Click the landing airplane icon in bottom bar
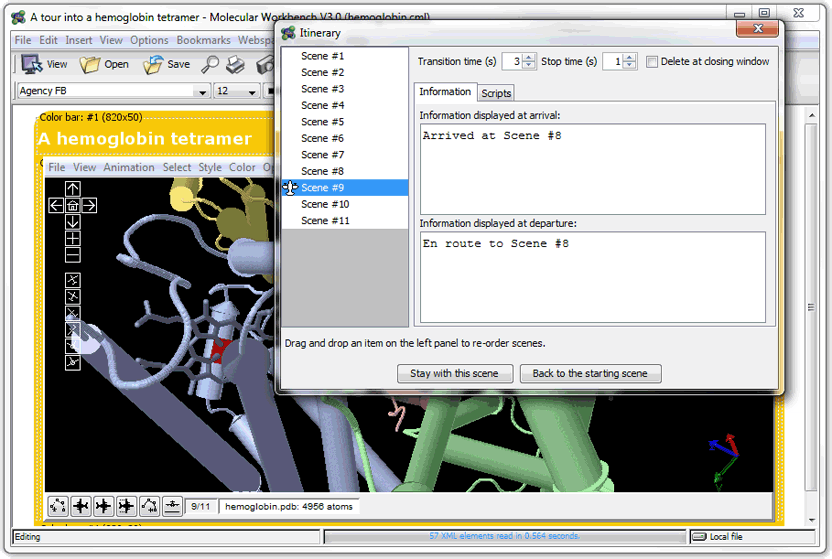 (x=172, y=506)
